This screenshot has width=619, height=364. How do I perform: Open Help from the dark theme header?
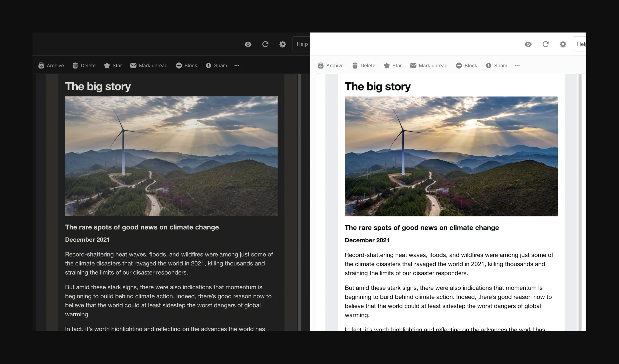[302, 44]
